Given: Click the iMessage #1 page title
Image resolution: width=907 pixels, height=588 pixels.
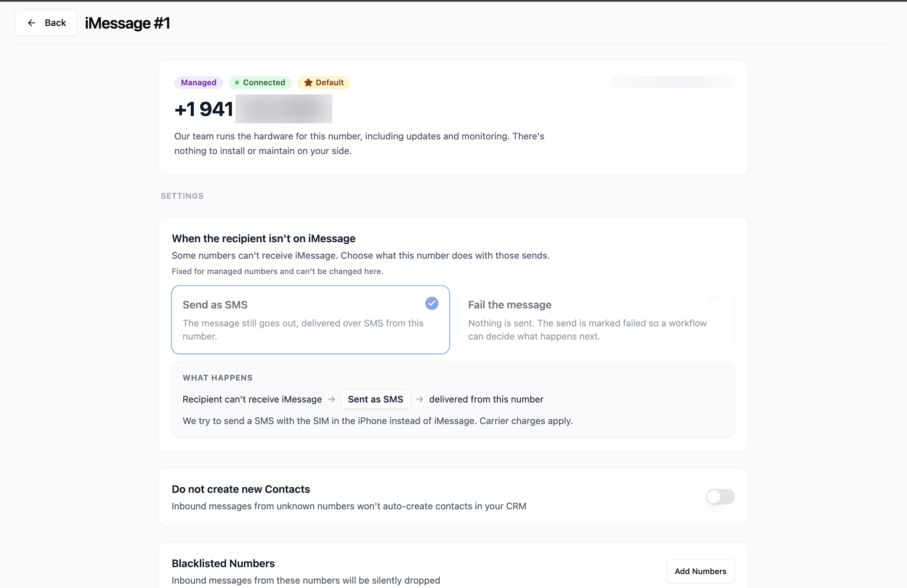Looking at the screenshot, I should pos(127,23).
